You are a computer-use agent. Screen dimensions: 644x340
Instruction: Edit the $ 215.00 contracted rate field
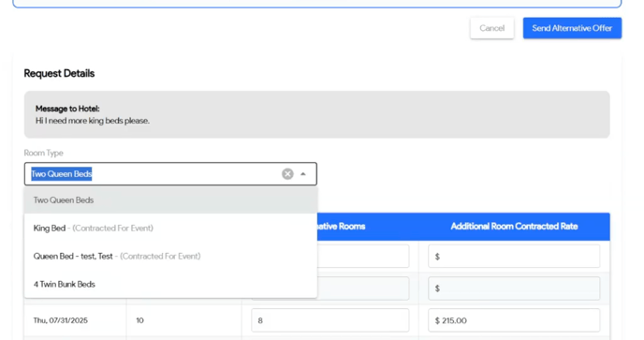coord(514,320)
